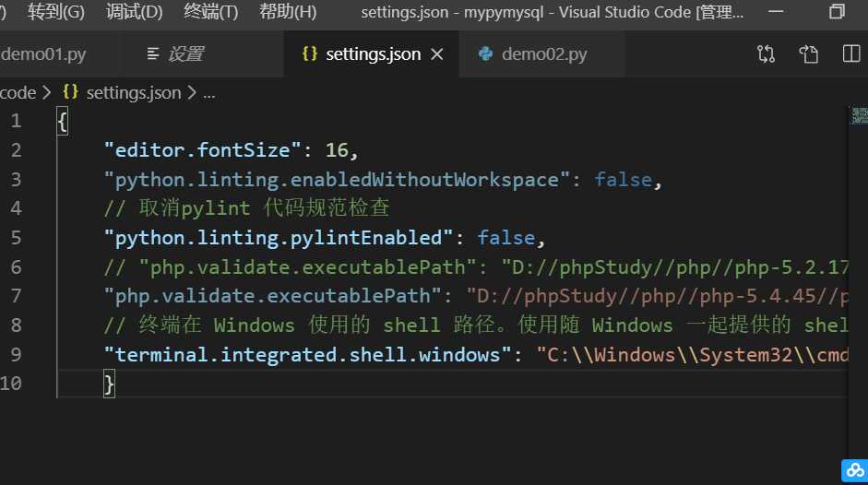
Task: Close the settings.json tab
Action: [x=437, y=54]
